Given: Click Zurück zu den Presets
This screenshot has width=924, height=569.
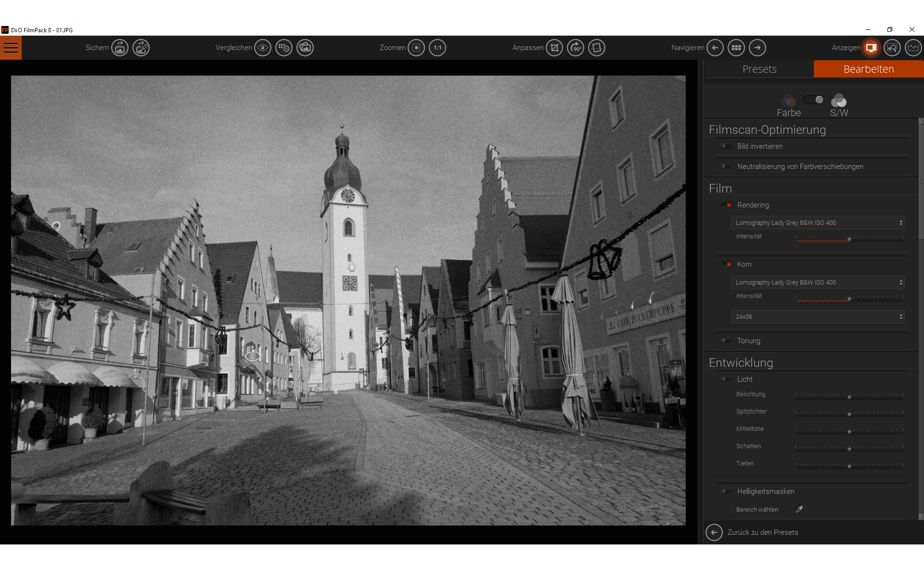Looking at the screenshot, I should pos(762,532).
